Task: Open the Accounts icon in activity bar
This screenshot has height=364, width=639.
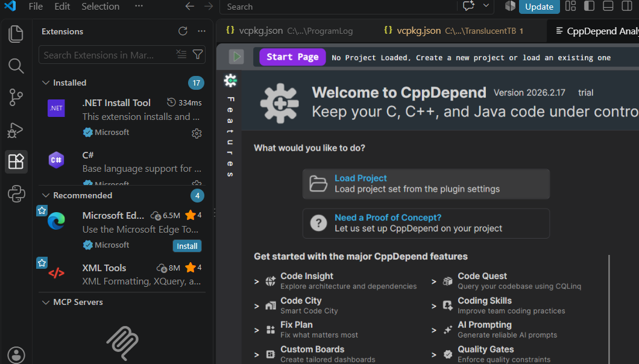Action: tap(16, 354)
